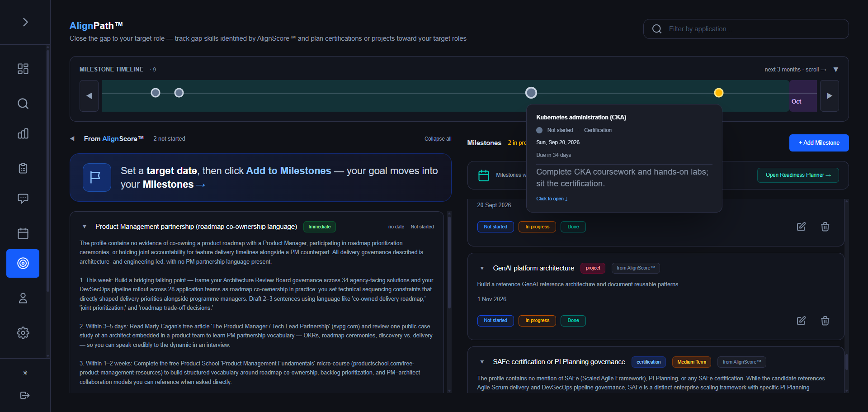Set 20 Sept 2026 milestone to Not started
Viewport: 868px width, 412px height.
tap(495, 227)
